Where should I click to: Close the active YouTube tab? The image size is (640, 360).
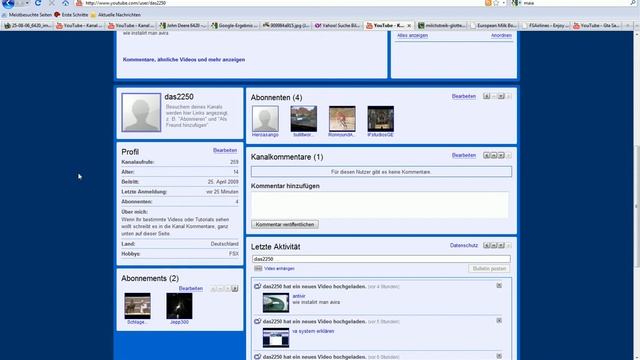pyautogui.click(x=409, y=25)
